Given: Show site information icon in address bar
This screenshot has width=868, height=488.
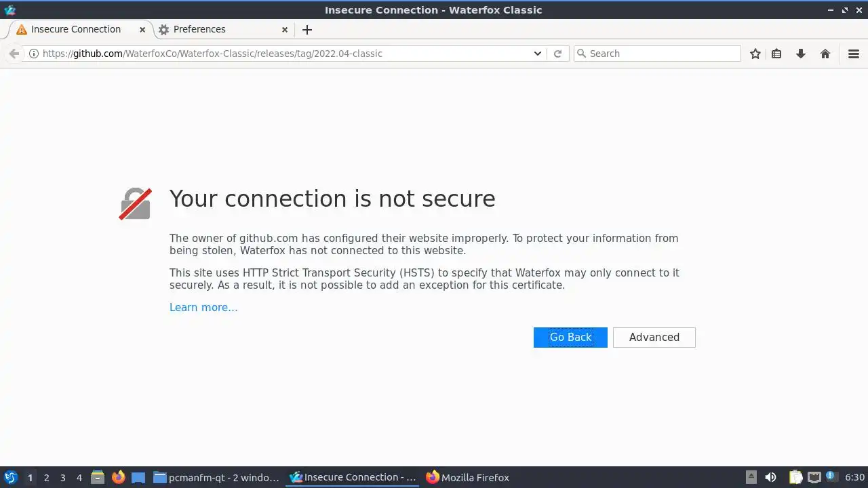Looking at the screenshot, I should pos(33,54).
